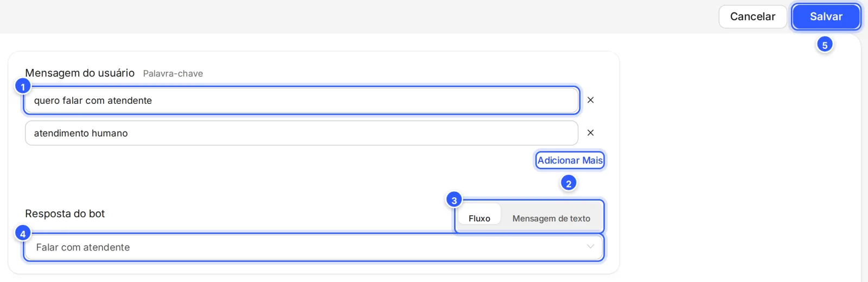Switch to the Mensagem de texto tab
The width and height of the screenshot is (868, 282).
(551, 218)
